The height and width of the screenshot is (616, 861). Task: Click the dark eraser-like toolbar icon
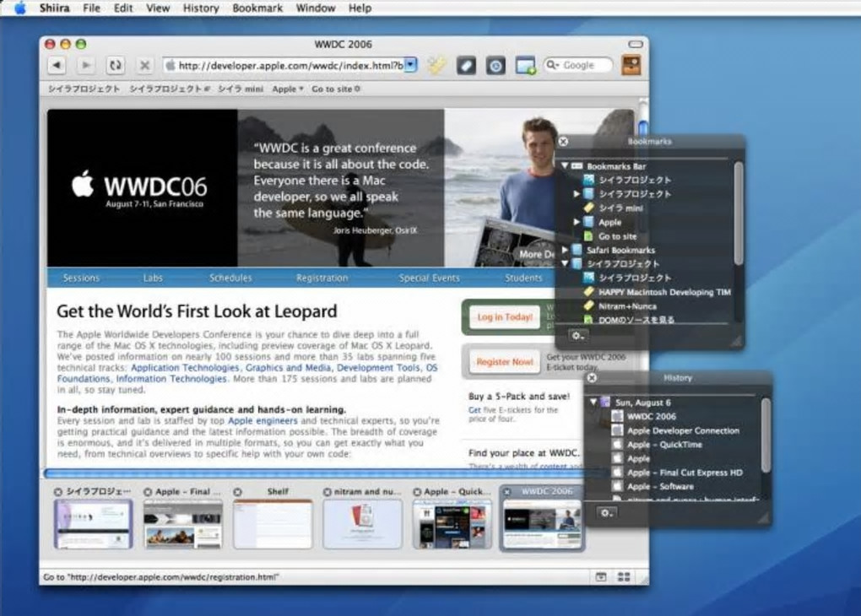coord(466,66)
